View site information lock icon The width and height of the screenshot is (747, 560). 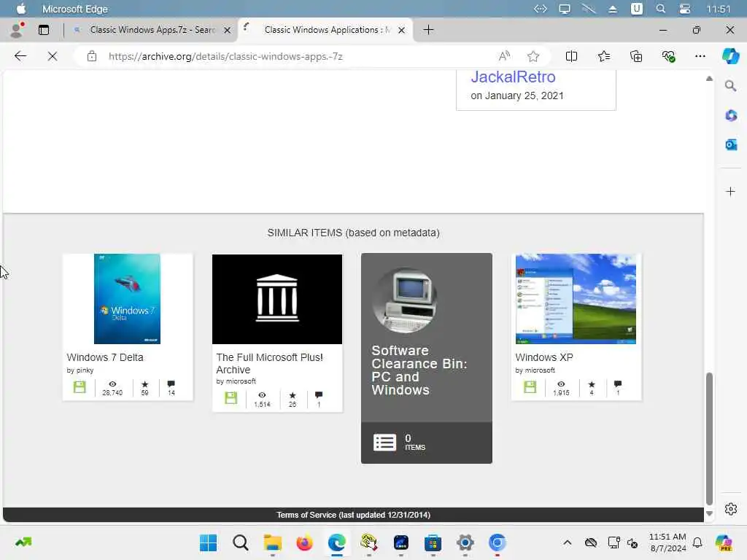point(92,56)
